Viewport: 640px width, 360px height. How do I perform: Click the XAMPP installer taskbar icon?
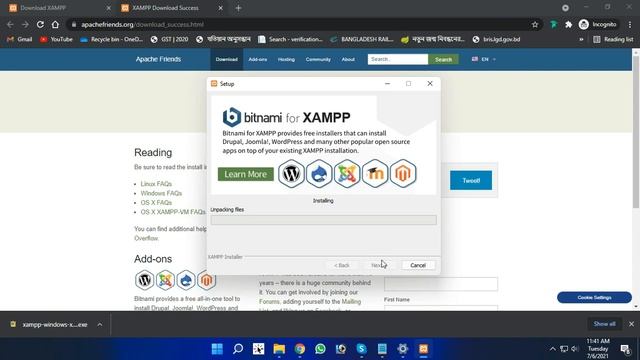[423, 349]
